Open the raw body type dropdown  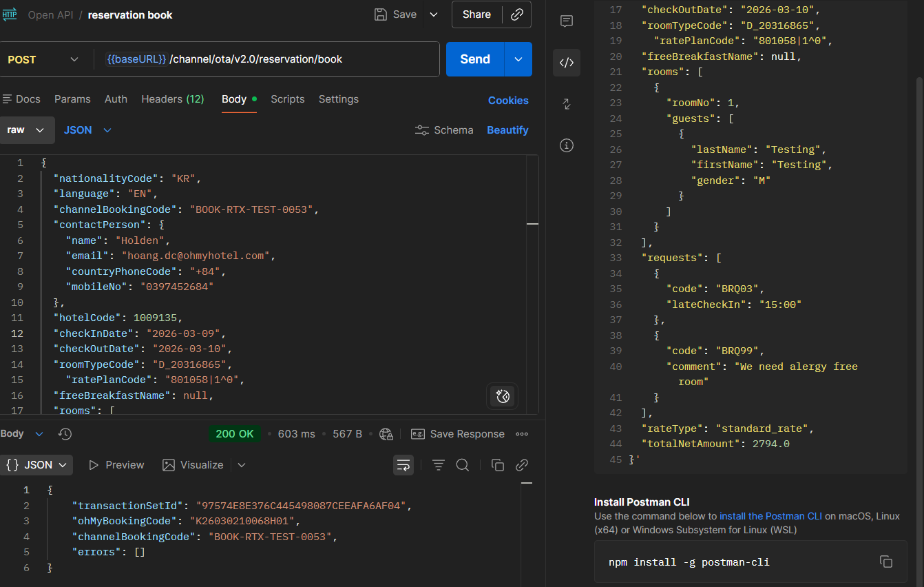pos(25,130)
